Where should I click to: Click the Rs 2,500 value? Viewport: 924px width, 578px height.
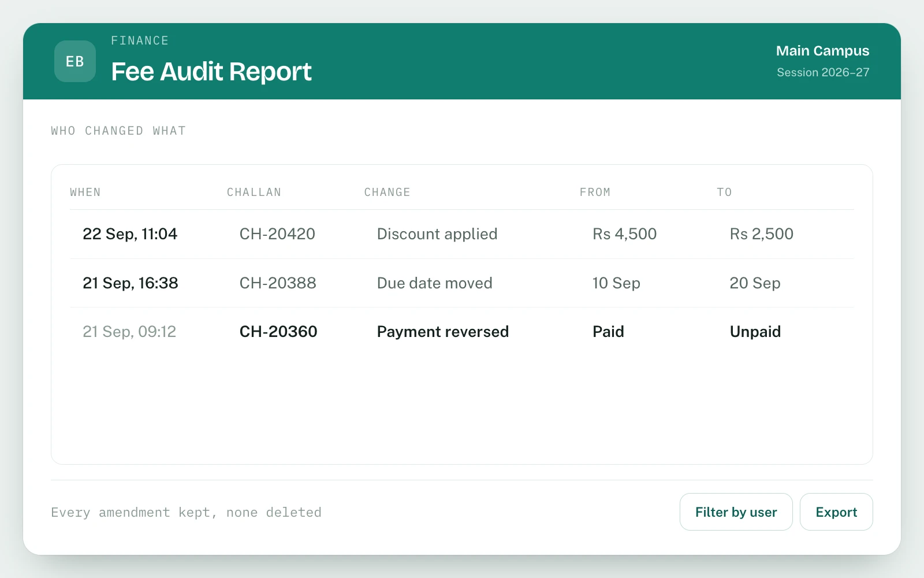[761, 234]
